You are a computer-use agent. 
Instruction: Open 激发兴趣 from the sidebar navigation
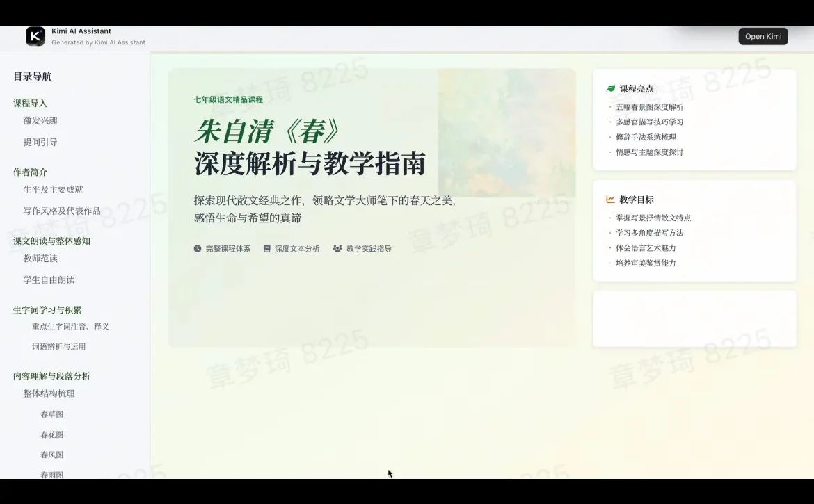pos(40,120)
